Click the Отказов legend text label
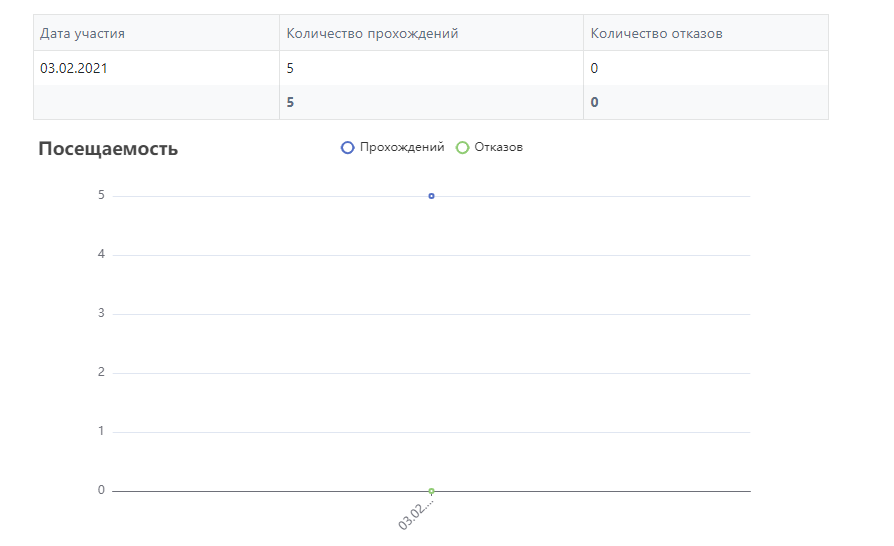Screen dimensions: 894x546 [498, 147]
